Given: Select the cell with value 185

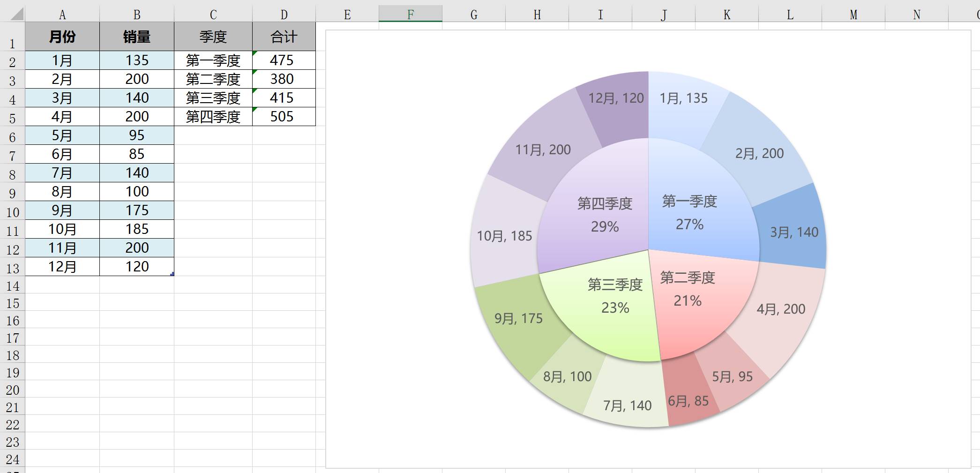Looking at the screenshot, I should [137, 229].
